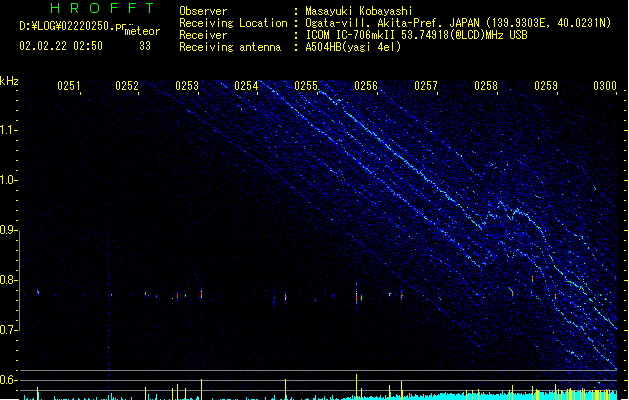Click the 0255 time marker
Image resolution: width=629 pixels, height=400 pixels.
[x=306, y=86]
